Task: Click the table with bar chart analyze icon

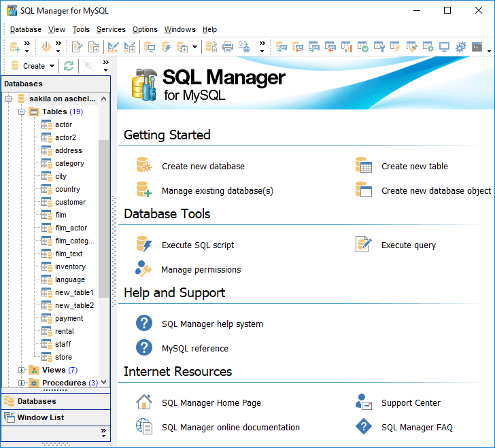Action: (x=347, y=47)
